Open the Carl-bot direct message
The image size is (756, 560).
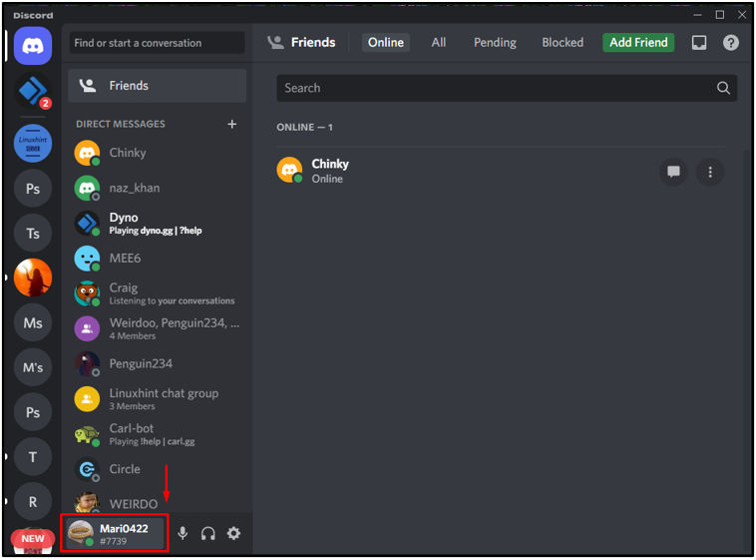158,434
